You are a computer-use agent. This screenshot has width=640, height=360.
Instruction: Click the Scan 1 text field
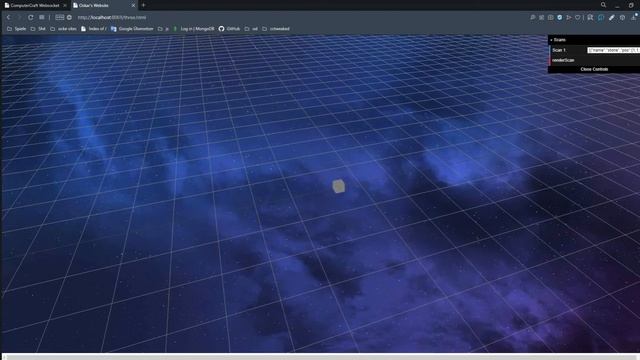[613, 50]
